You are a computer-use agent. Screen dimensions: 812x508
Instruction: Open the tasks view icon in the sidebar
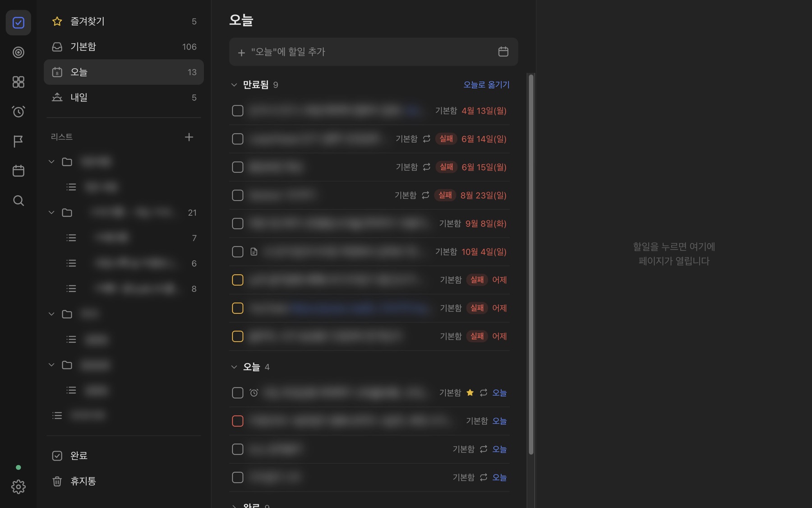tap(18, 23)
